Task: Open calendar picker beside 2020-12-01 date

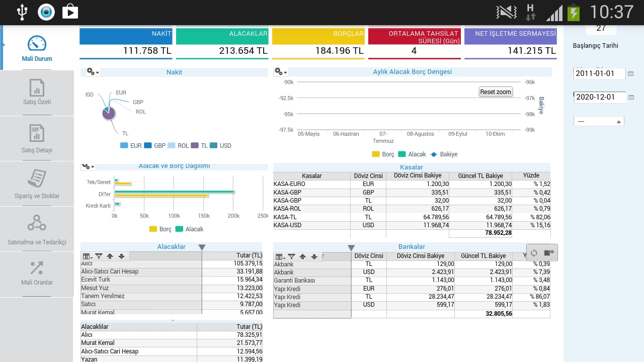Action: (x=631, y=98)
